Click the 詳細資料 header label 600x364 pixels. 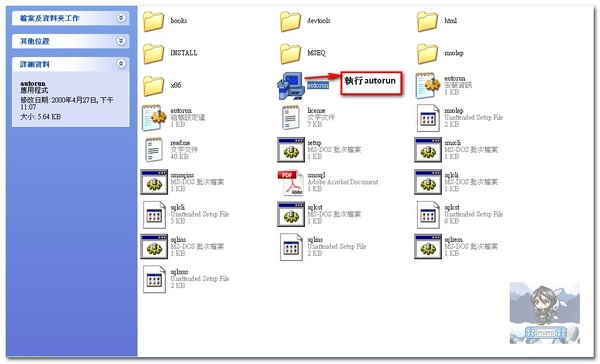pyautogui.click(x=34, y=64)
